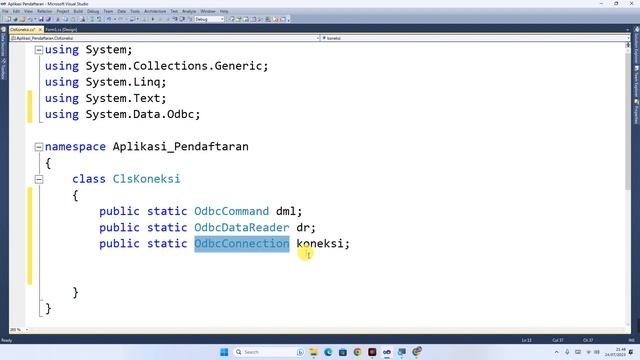Image resolution: width=640 pixels, height=360 pixels.
Task: Click the Cut toolbar icon
Action: tap(58, 19)
